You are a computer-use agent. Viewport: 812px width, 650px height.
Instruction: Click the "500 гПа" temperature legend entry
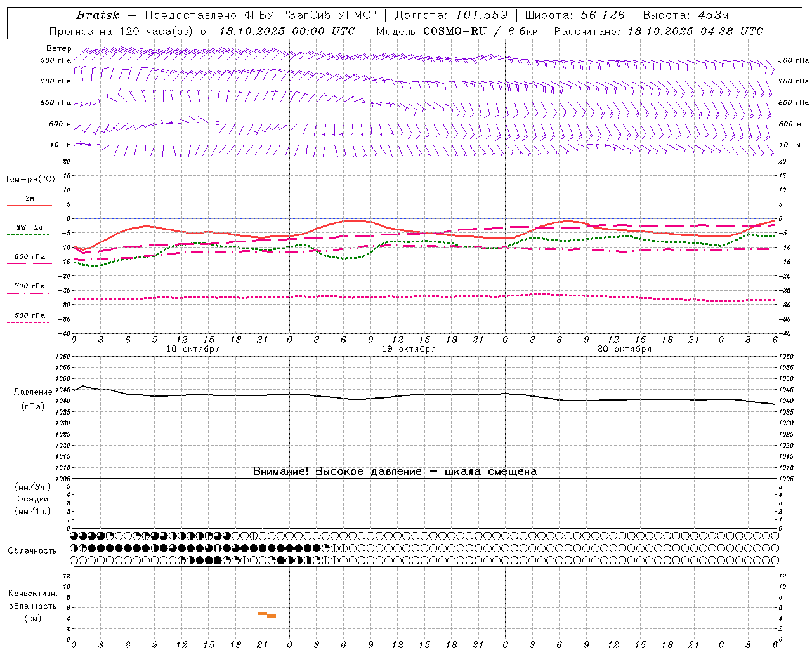pyautogui.click(x=30, y=315)
